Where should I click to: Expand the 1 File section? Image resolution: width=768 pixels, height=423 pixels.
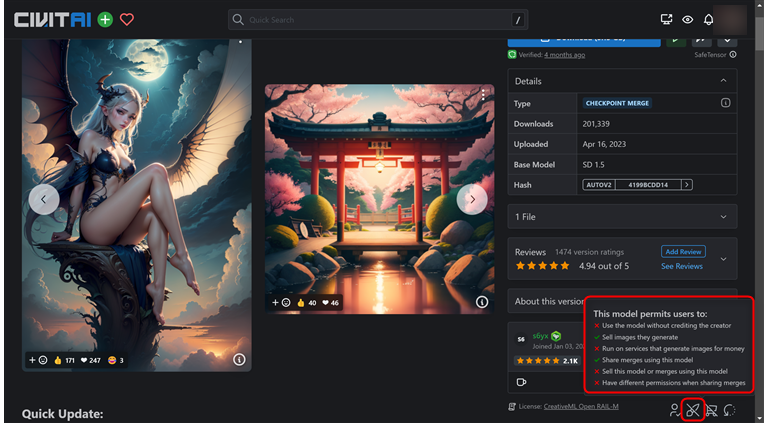[722, 216]
